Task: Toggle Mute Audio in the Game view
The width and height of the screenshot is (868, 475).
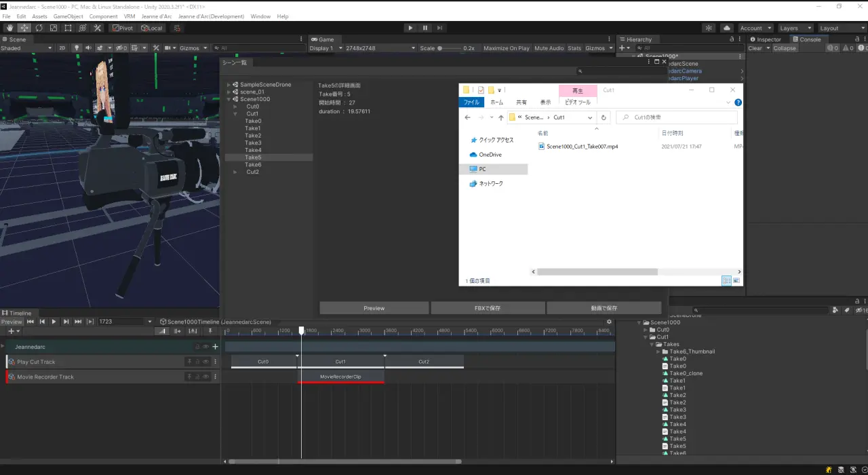Action: point(549,48)
